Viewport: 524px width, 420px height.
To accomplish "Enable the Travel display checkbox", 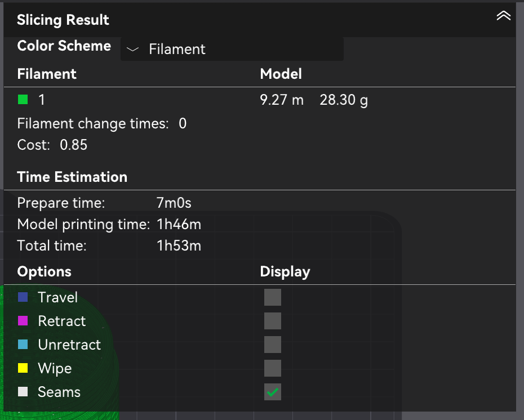I will [273, 297].
